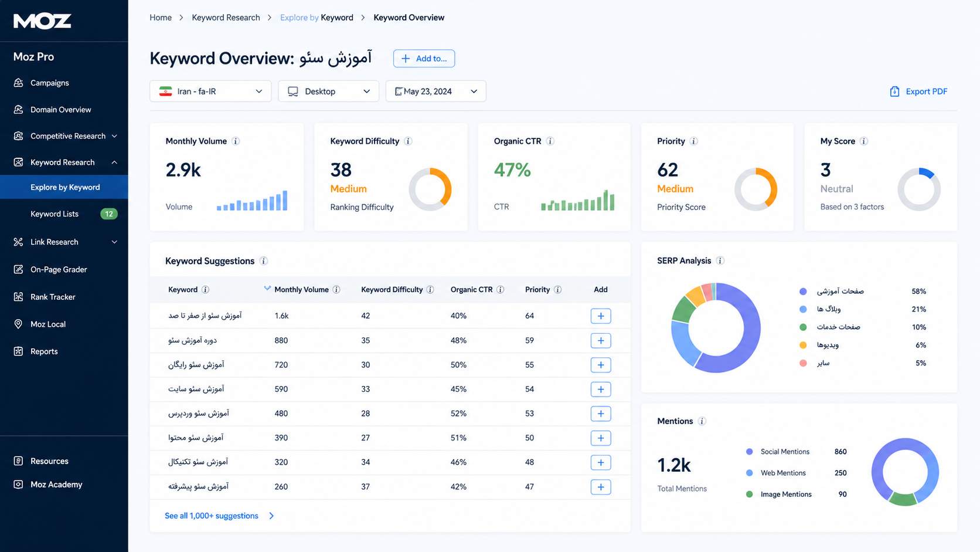Add the 720 volume keyword row
The height and width of the screenshot is (552, 980).
click(601, 365)
